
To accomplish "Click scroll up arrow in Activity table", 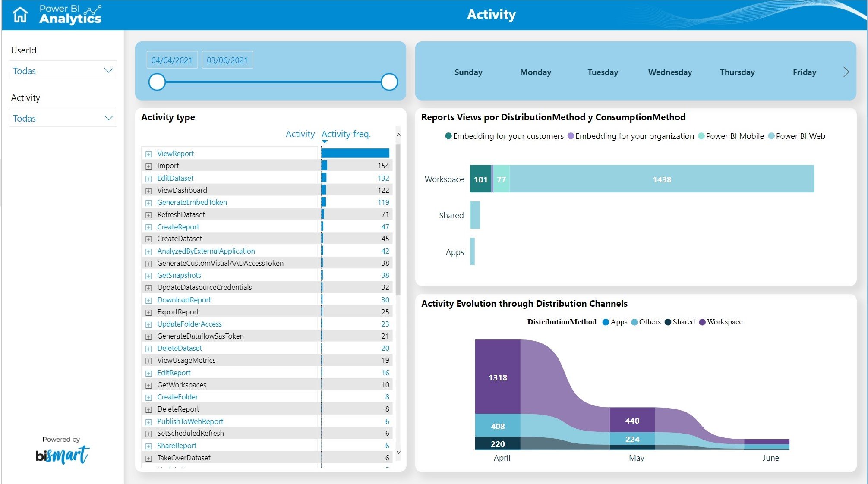I will click(398, 135).
